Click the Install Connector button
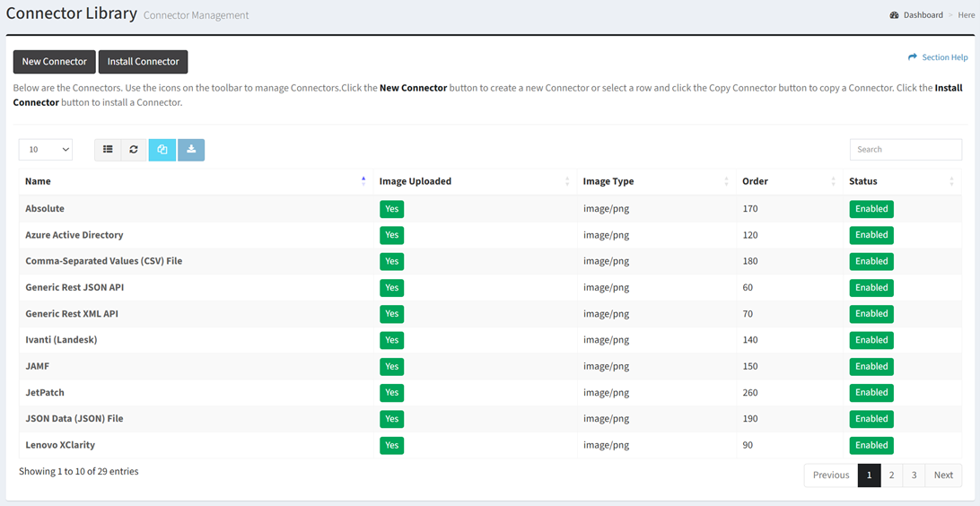This screenshot has height=506, width=980. [x=143, y=62]
